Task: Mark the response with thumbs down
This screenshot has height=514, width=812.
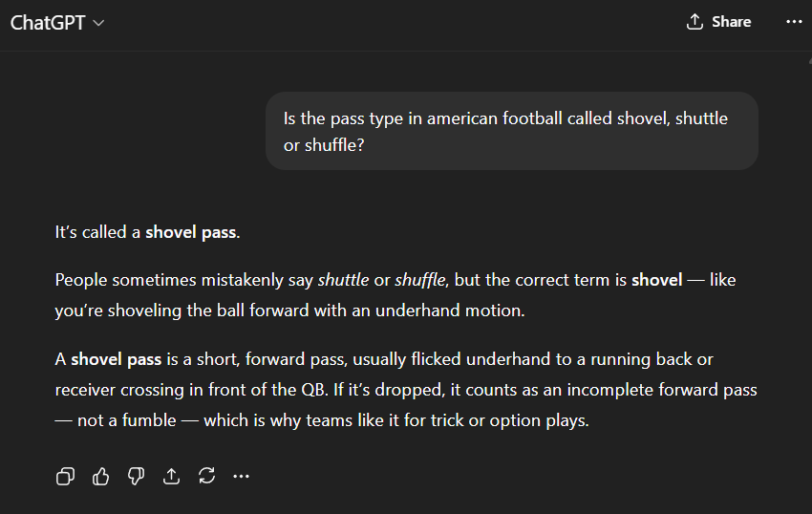Action: 136,476
